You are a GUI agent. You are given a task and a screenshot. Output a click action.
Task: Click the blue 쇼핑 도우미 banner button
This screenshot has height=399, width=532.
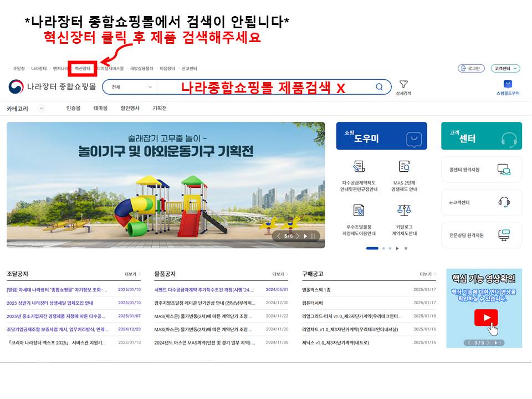coord(381,136)
